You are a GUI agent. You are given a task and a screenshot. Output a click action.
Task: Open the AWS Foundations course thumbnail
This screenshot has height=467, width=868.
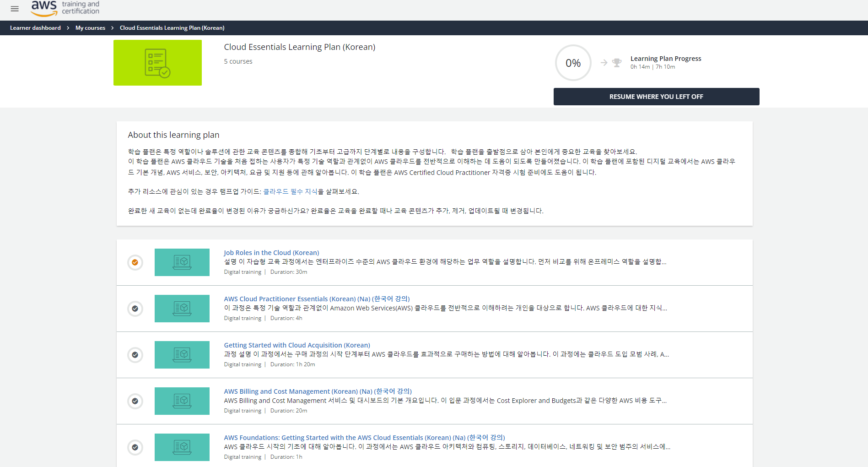tap(182, 447)
